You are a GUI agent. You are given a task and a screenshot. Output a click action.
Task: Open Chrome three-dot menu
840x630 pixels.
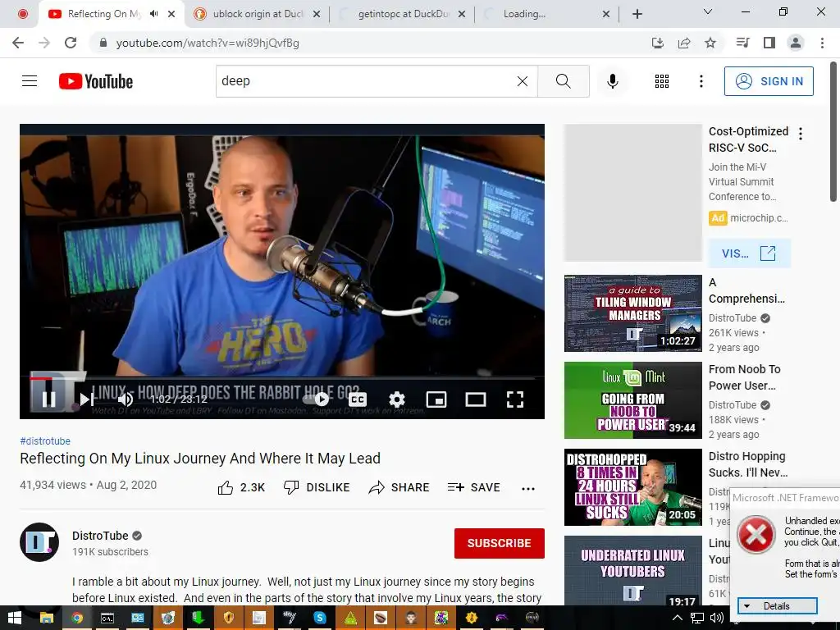822,43
